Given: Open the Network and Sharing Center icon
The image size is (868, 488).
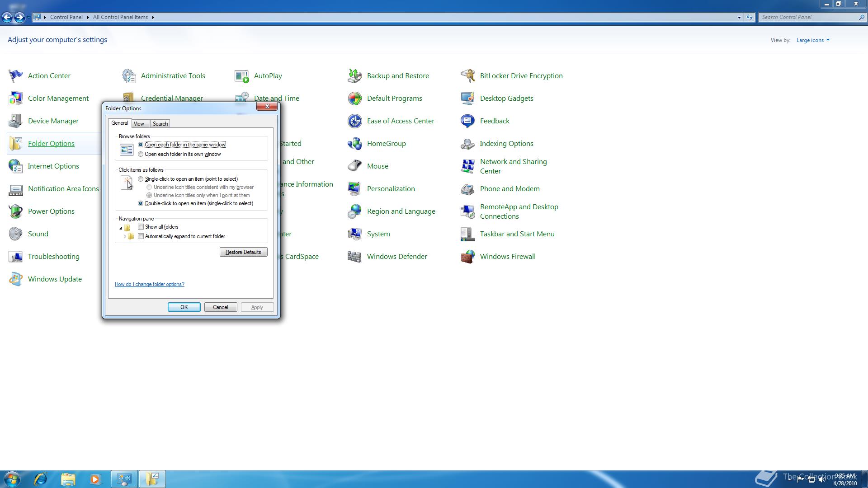Looking at the screenshot, I should (x=468, y=166).
